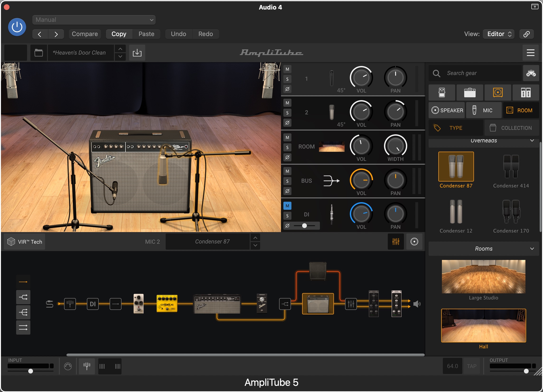This screenshot has width=543, height=392.
Task: Invert phase on mic channel 1
Action: 287,89
